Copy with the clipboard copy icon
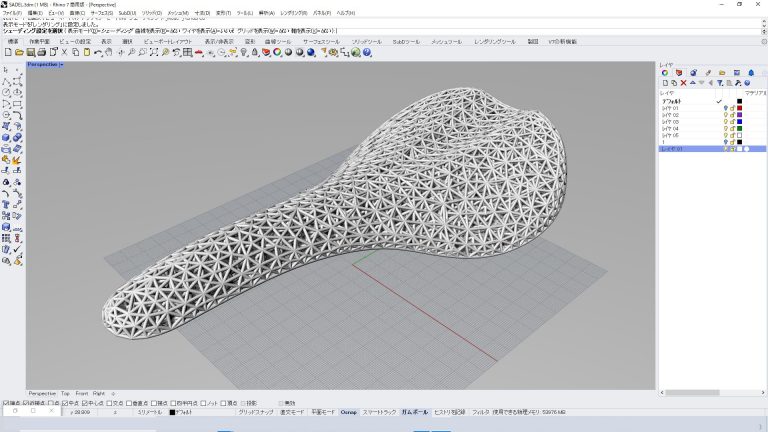The image size is (768, 432). tap(75, 52)
